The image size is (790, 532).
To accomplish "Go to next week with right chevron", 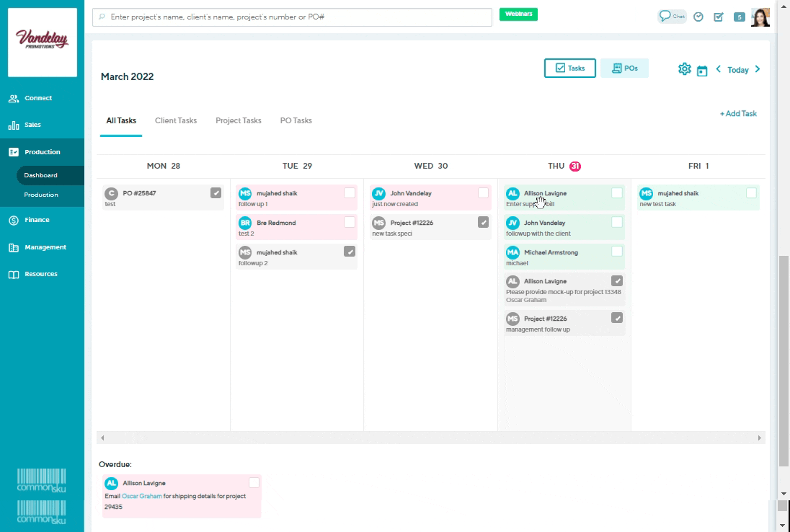I will pos(758,69).
